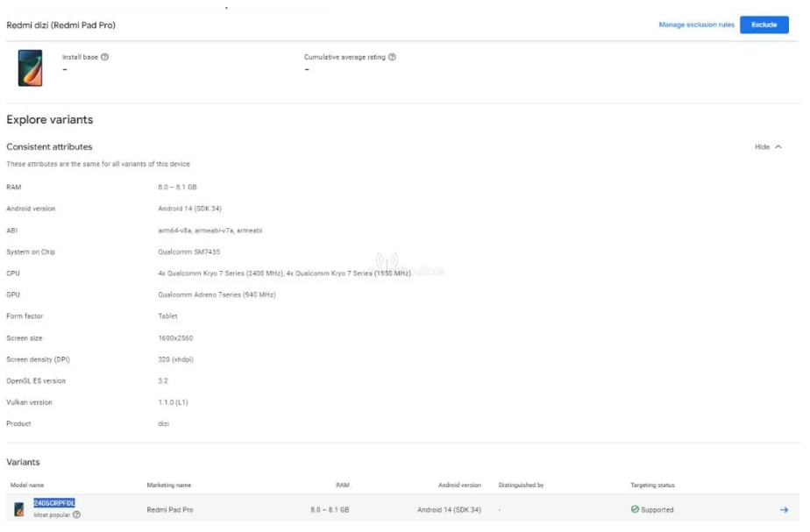Click the RAM column header in Variants

pyautogui.click(x=343, y=485)
